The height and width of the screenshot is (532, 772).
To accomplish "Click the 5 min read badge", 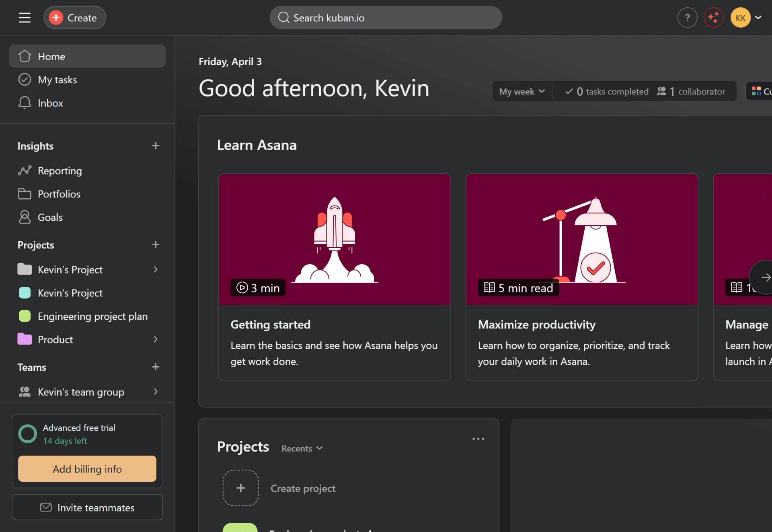I will [518, 288].
